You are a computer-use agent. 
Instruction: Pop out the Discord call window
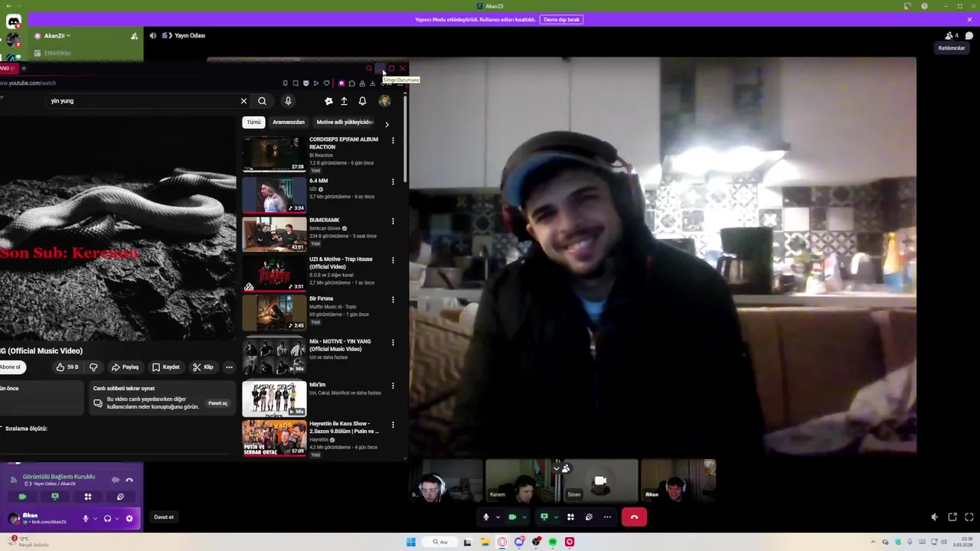click(952, 517)
